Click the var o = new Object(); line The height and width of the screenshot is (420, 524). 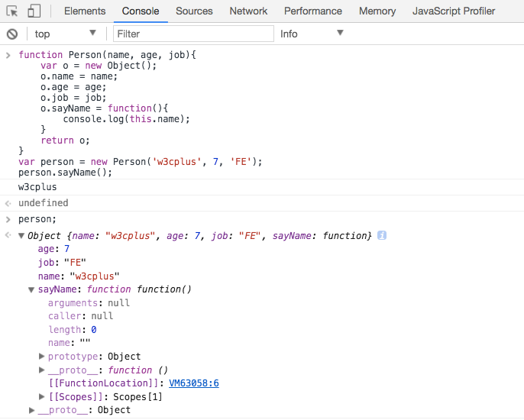[99, 66]
